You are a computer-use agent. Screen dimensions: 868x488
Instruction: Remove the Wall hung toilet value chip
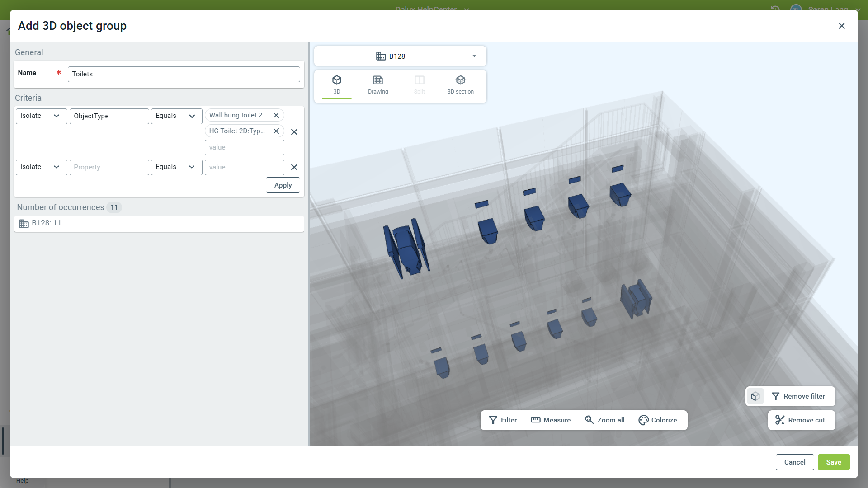276,115
